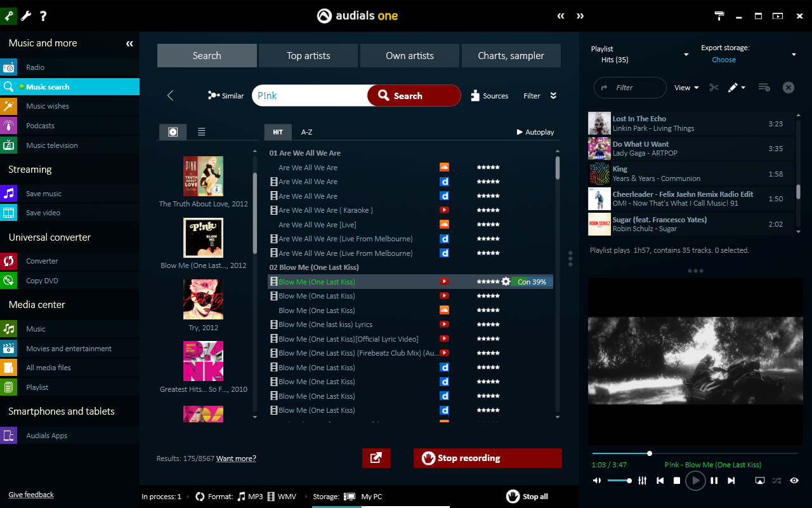
Task: Collapse the Music and more sidebar
Action: pyautogui.click(x=129, y=44)
